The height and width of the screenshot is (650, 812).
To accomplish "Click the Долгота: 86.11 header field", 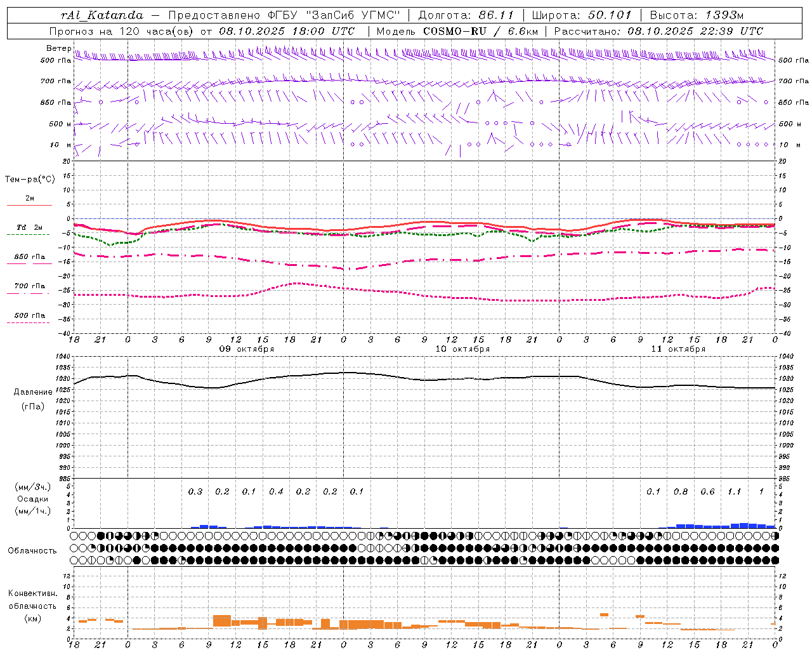I will (466, 15).
